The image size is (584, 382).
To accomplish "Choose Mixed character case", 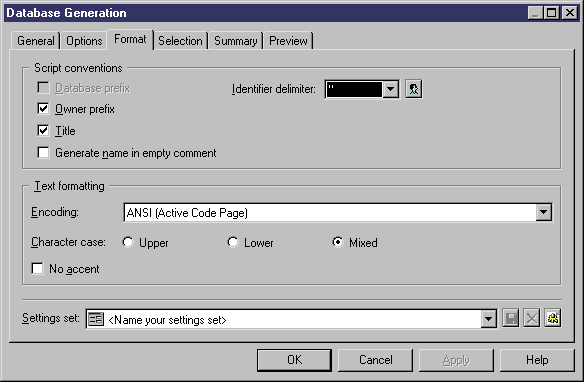I will click(337, 242).
